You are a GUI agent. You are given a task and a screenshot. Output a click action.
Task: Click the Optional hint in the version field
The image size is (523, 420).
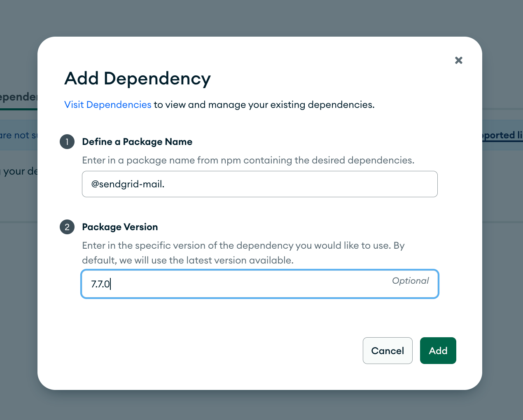[x=410, y=281]
